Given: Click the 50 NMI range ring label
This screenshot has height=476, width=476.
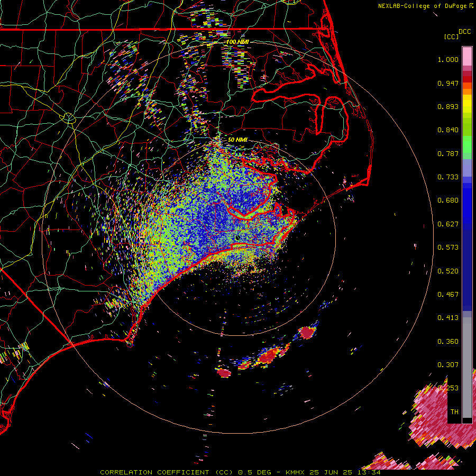Looking at the screenshot, I should coord(237,140).
